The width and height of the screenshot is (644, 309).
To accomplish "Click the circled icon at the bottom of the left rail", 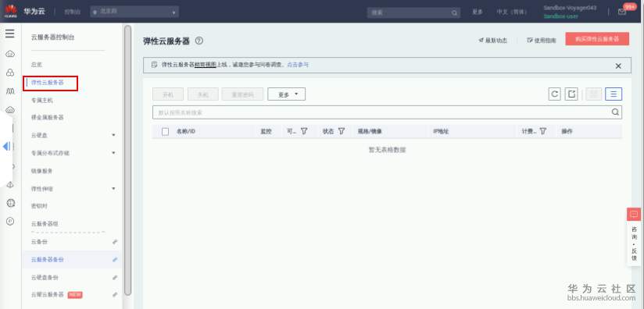I will (x=10, y=222).
